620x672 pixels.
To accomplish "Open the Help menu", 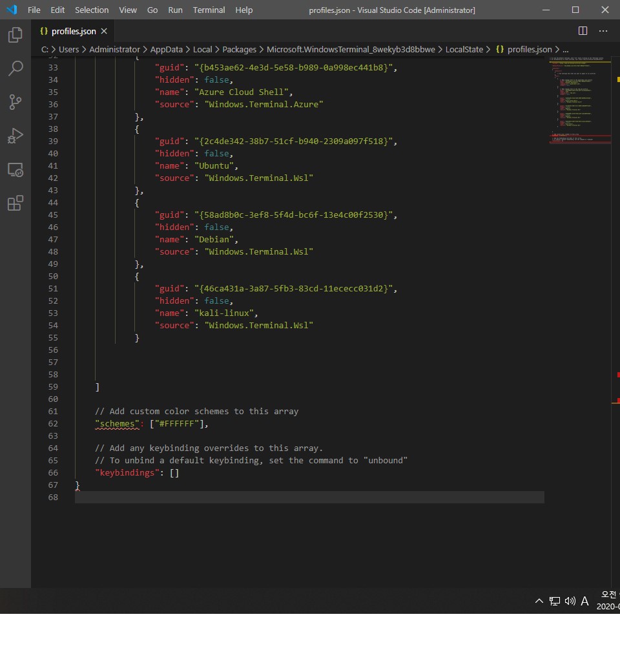I will (243, 10).
